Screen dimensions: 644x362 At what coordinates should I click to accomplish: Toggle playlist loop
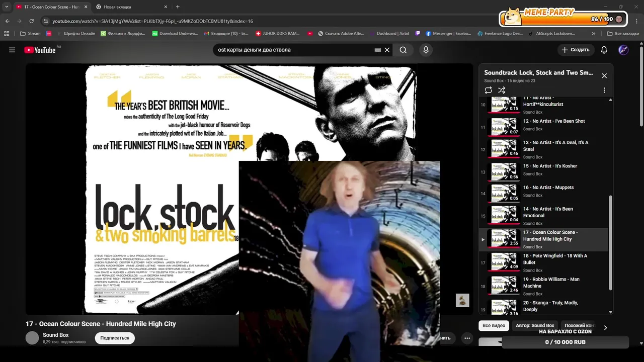(x=488, y=90)
